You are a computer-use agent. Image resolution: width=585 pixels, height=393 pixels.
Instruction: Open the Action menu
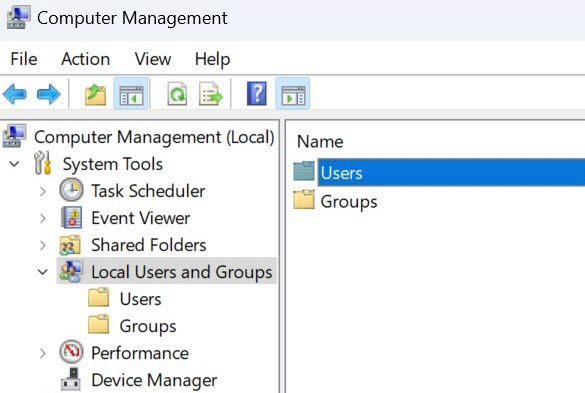point(85,59)
